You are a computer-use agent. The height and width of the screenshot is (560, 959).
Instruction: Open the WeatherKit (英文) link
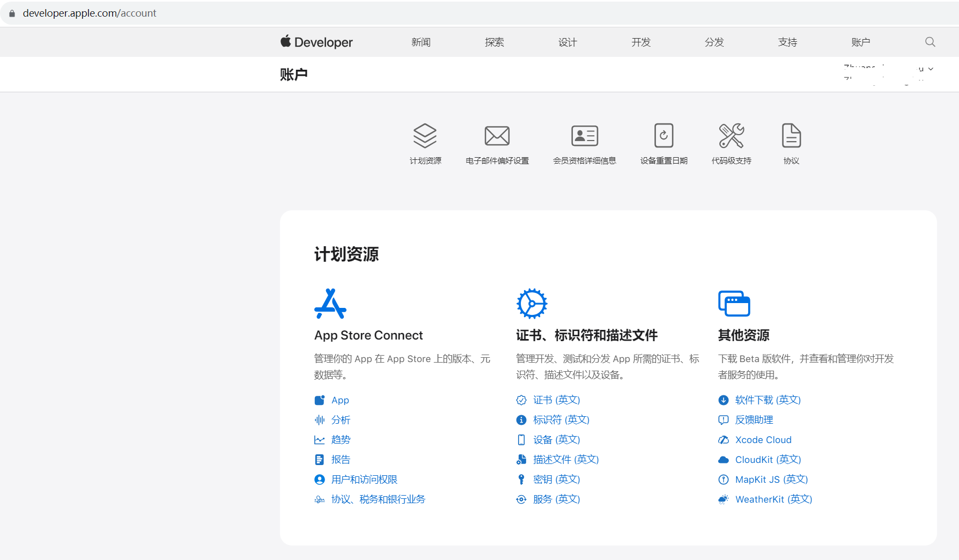pyautogui.click(x=773, y=499)
